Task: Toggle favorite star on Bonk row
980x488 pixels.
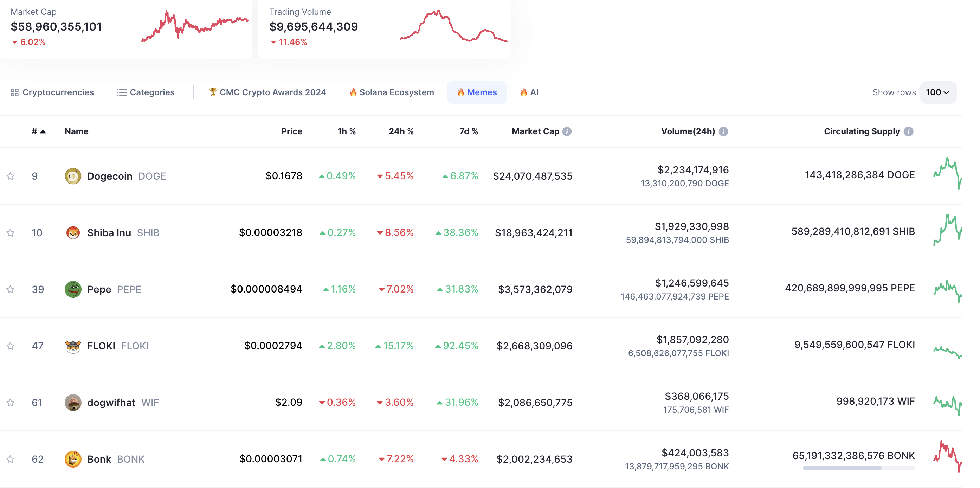Action: [x=10, y=459]
